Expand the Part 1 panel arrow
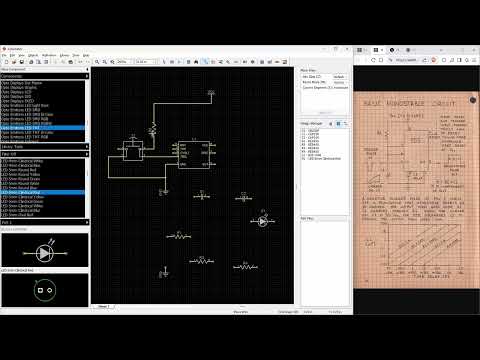Viewport: 480px width, 360px height. coord(87,222)
